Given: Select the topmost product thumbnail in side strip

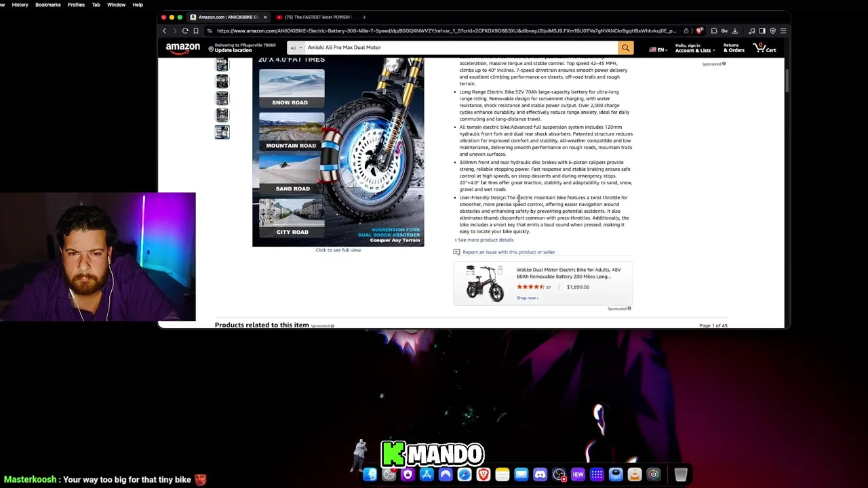Looking at the screenshot, I should point(222,65).
